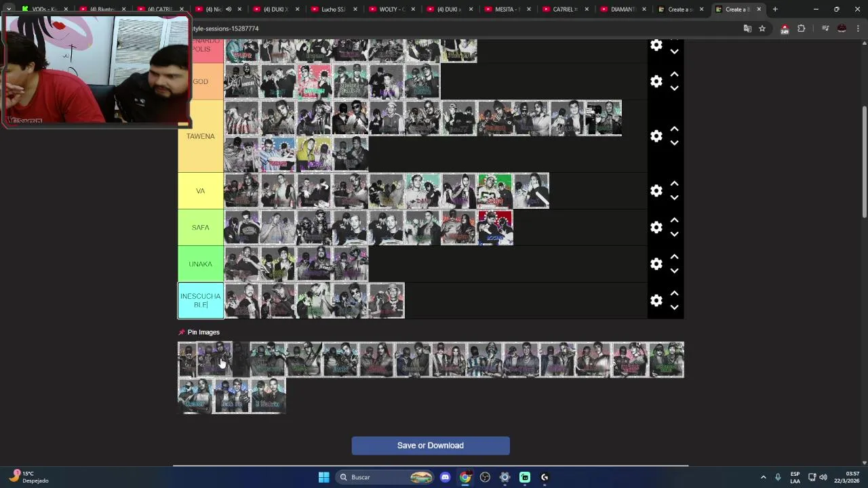Open the browser tab search dropdown

[x=8, y=9]
